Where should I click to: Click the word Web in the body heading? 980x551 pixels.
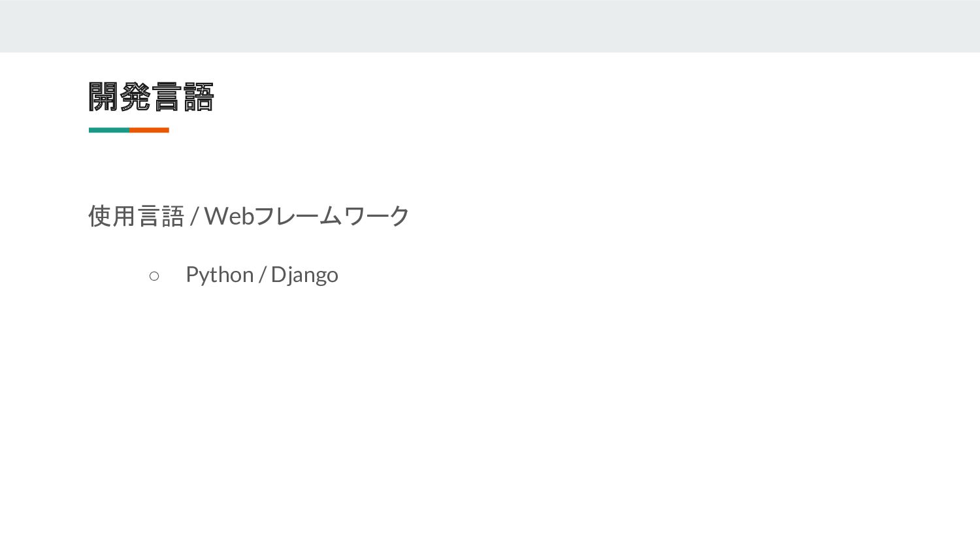(x=229, y=216)
